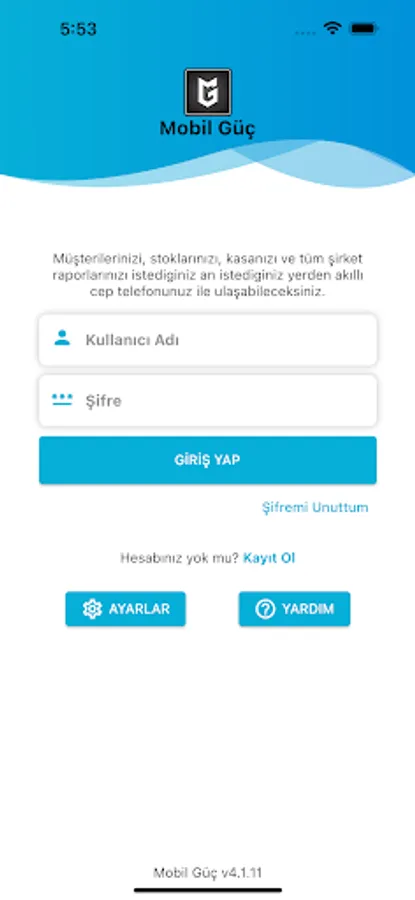Click the password dots icon
The image size is (415, 900).
[x=62, y=400]
